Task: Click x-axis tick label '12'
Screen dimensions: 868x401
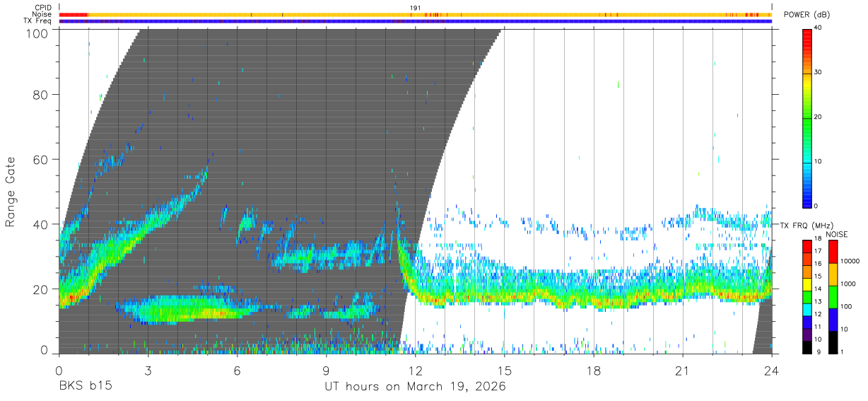Action: click(415, 371)
